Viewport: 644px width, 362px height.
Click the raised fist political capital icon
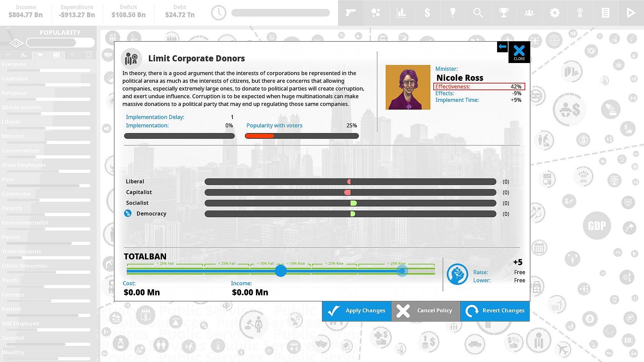click(x=457, y=274)
